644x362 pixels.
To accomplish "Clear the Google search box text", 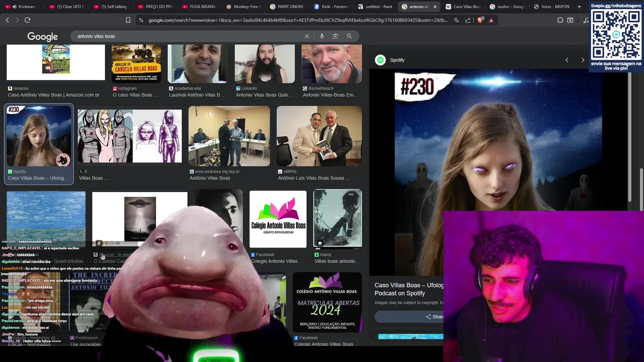I will [x=306, y=36].
